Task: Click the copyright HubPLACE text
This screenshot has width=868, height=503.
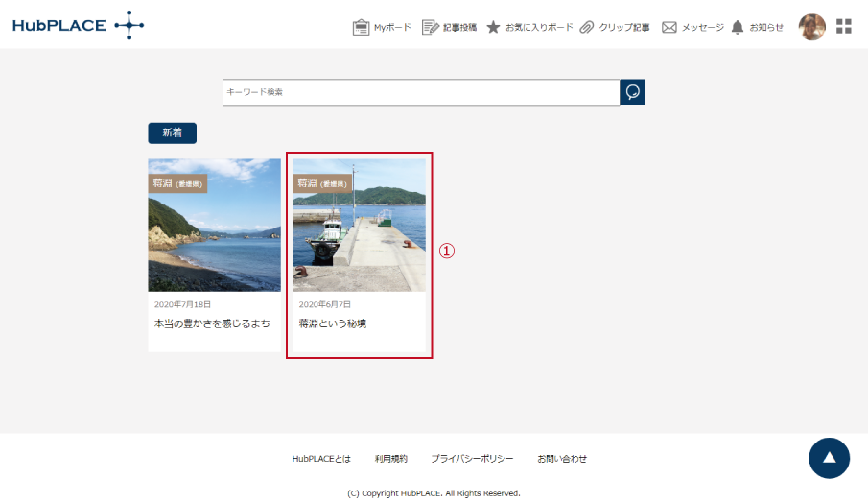Action: [x=434, y=493]
